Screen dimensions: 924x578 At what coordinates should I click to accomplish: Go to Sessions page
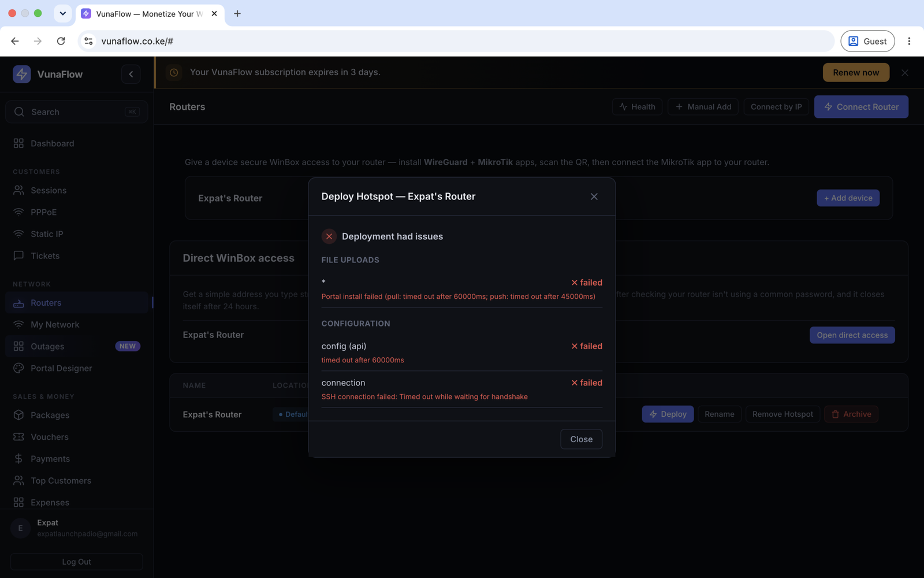(77, 190)
